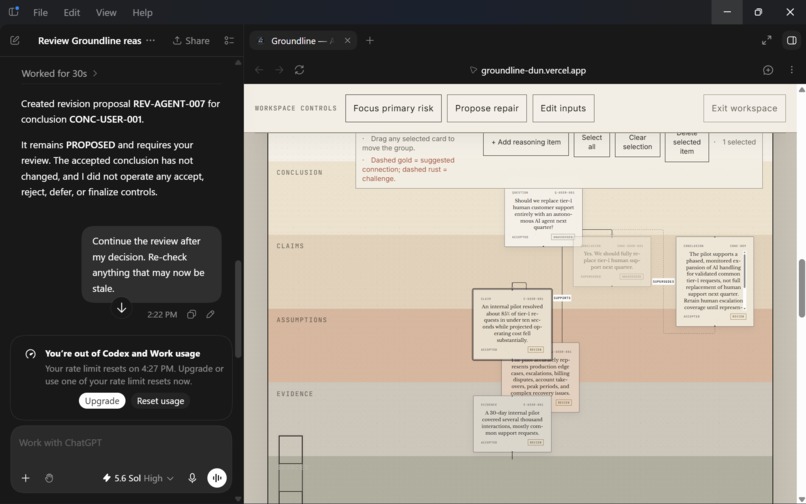Click Review on the 85% pilot claim card
Image resolution: width=806 pixels, height=504 pixels.
[536, 350]
